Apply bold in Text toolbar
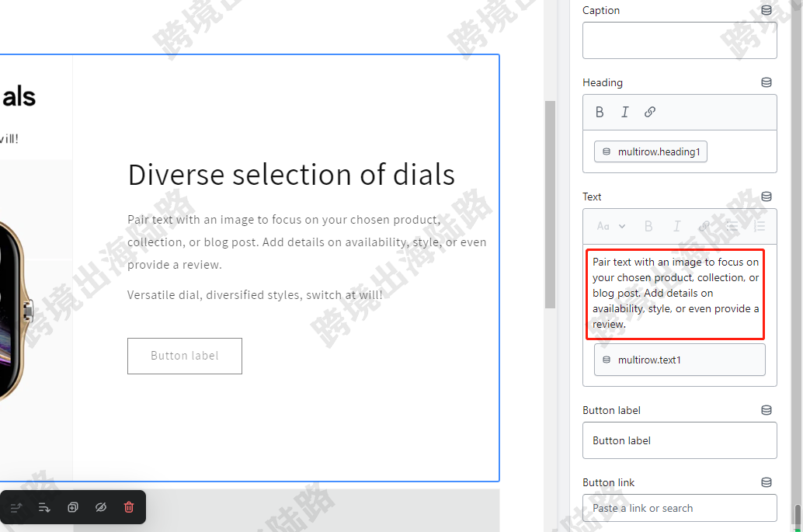This screenshot has width=803, height=532. tap(648, 226)
